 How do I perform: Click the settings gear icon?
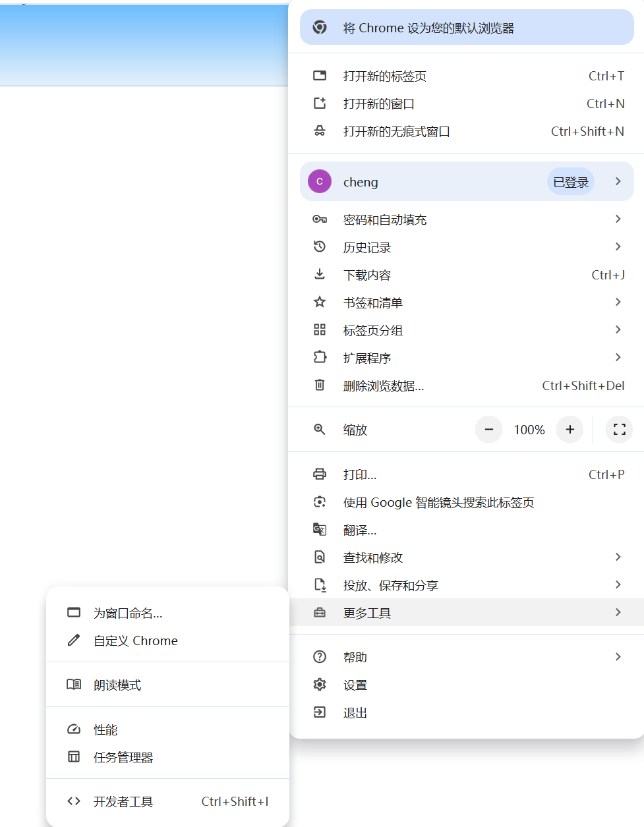click(x=320, y=685)
